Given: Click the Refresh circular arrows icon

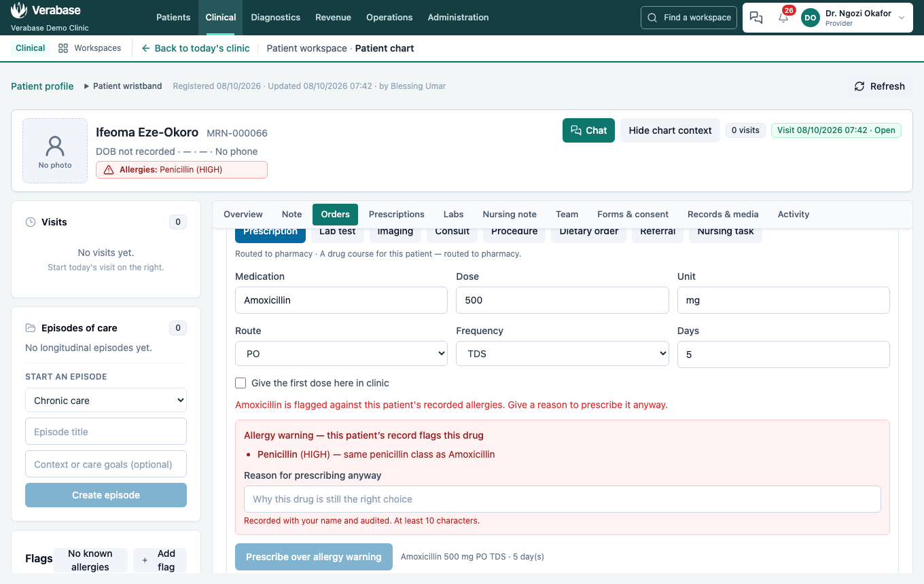Looking at the screenshot, I should [859, 86].
